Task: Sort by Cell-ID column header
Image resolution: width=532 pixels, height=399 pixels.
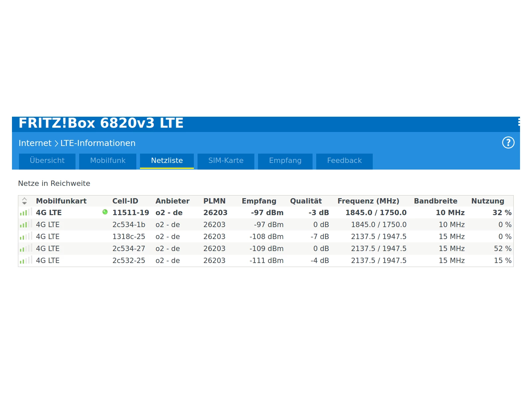Action: coord(125,201)
